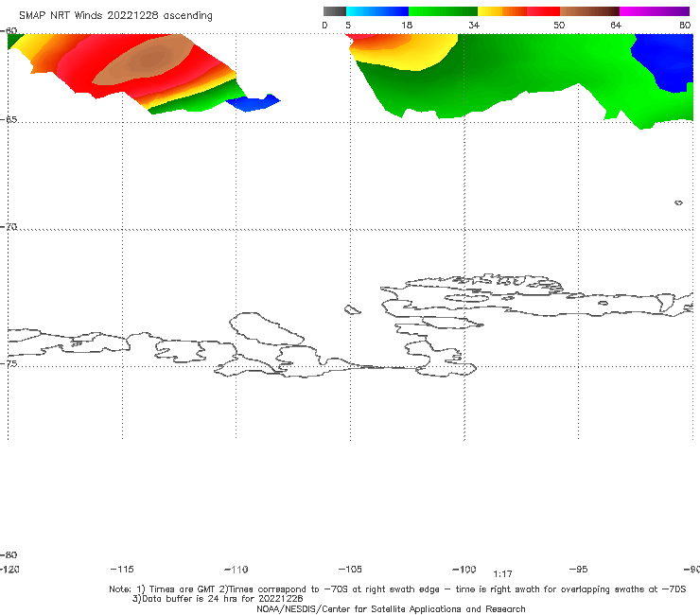
Task: Click the blue low-wind area at top right
Action: (665, 61)
